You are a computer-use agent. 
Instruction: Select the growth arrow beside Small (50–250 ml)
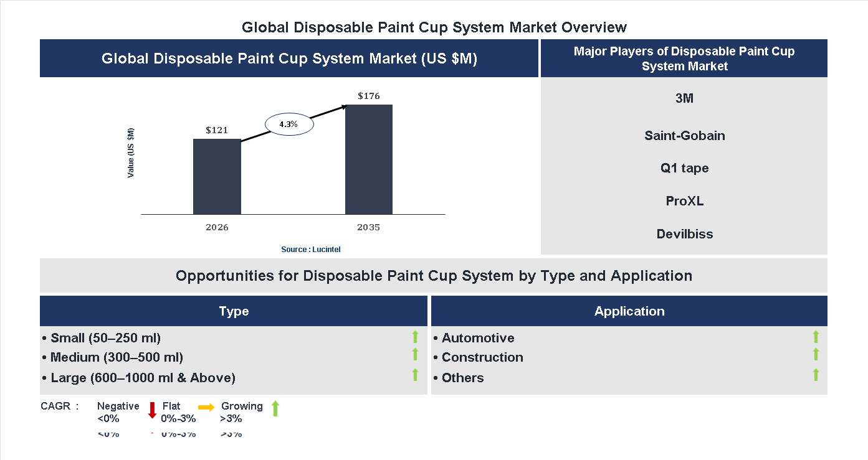(x=415, y=337)
